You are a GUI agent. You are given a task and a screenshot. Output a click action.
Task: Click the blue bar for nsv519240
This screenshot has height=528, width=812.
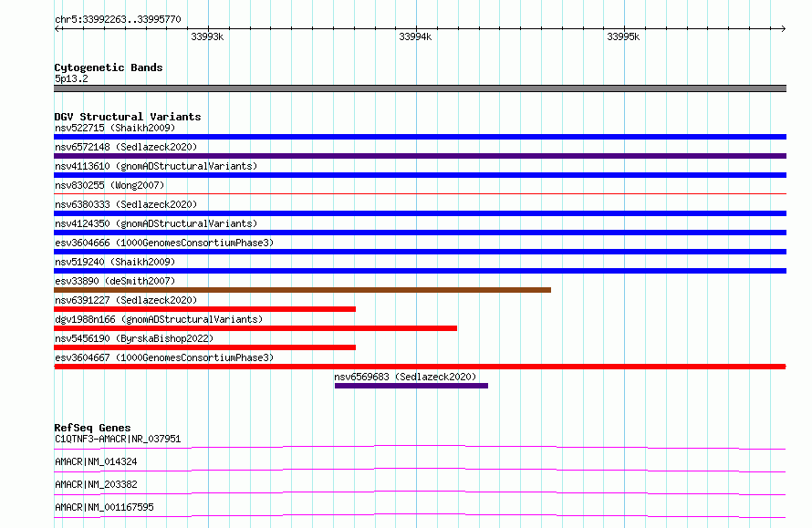click(x=420, y=271)
